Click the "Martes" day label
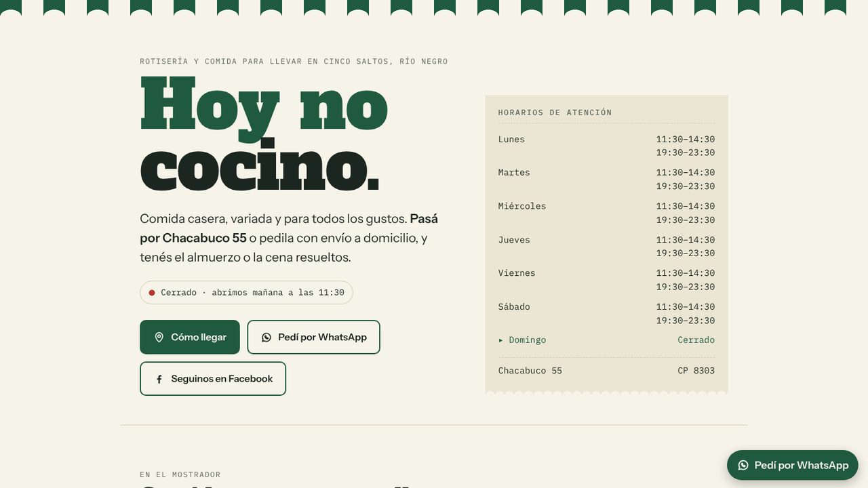Viewport: 868px width, 488px height. 514,172
